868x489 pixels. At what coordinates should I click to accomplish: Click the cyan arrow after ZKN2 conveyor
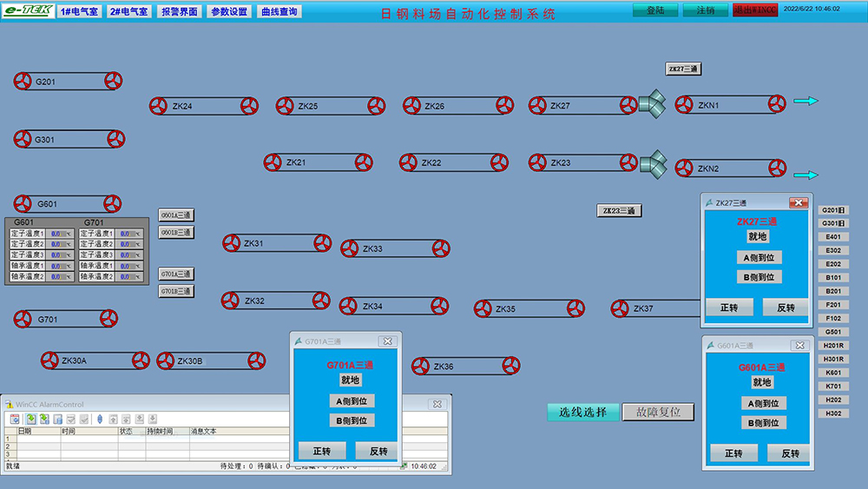pyautogui.click(x=806, y=175)
